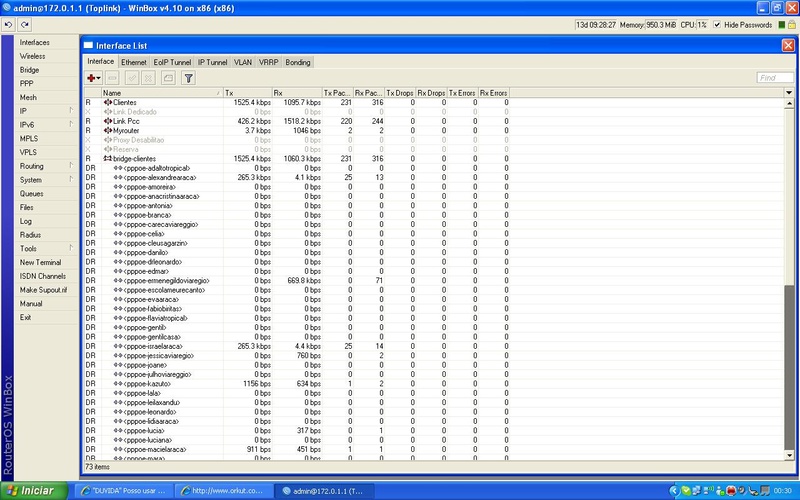Viewport: 800px width, 500px height.
Task: Switch to the IP Tunnel tab
Action: pyautogui.click(x=212, y=62)
